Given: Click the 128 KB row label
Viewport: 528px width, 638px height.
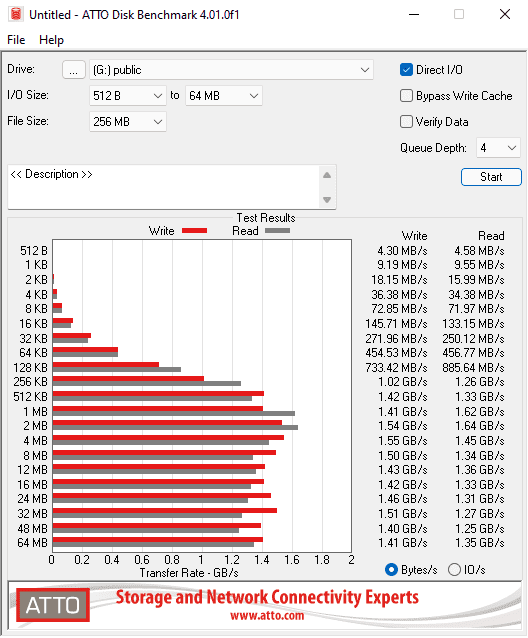Looking at the screenshot, I should [31, 368].
